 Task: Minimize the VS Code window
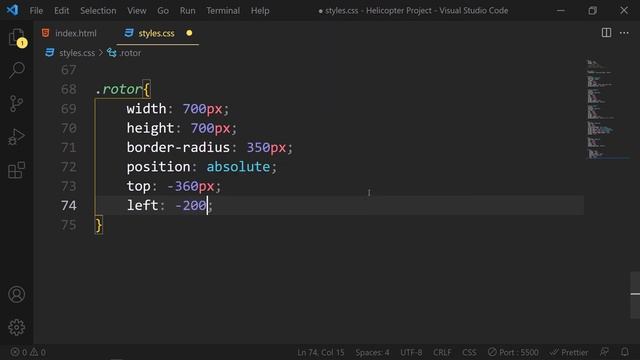pos(561,10)
